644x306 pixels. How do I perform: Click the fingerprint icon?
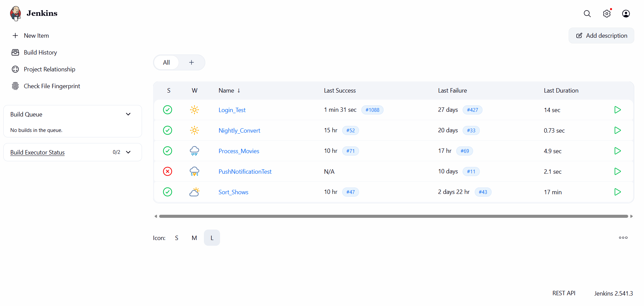click(15, 86)
